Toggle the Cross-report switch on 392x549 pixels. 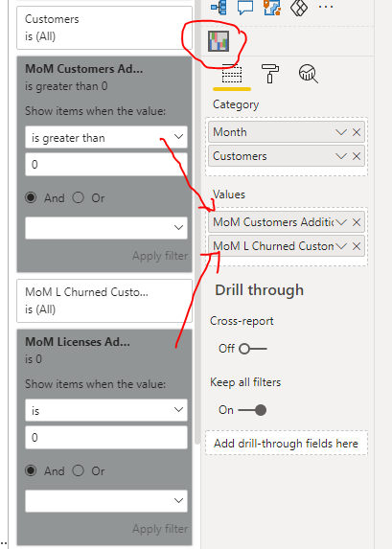pos(253,349)
